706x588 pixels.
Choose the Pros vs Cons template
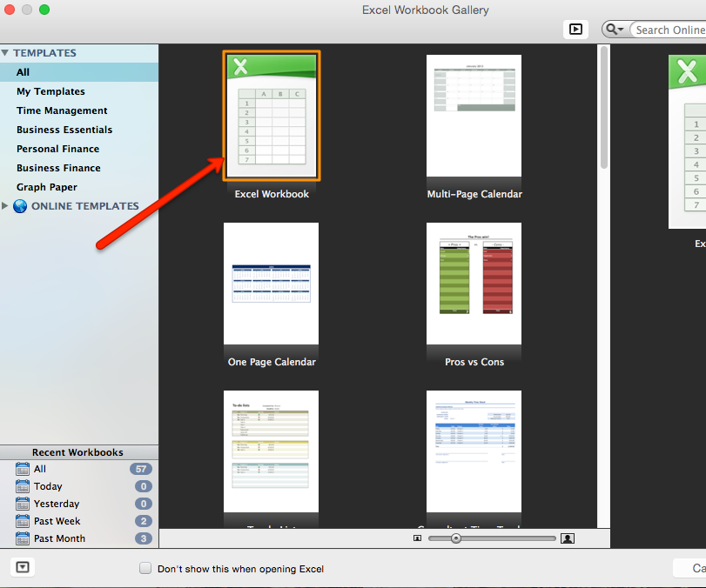click(x=474, y=284)
